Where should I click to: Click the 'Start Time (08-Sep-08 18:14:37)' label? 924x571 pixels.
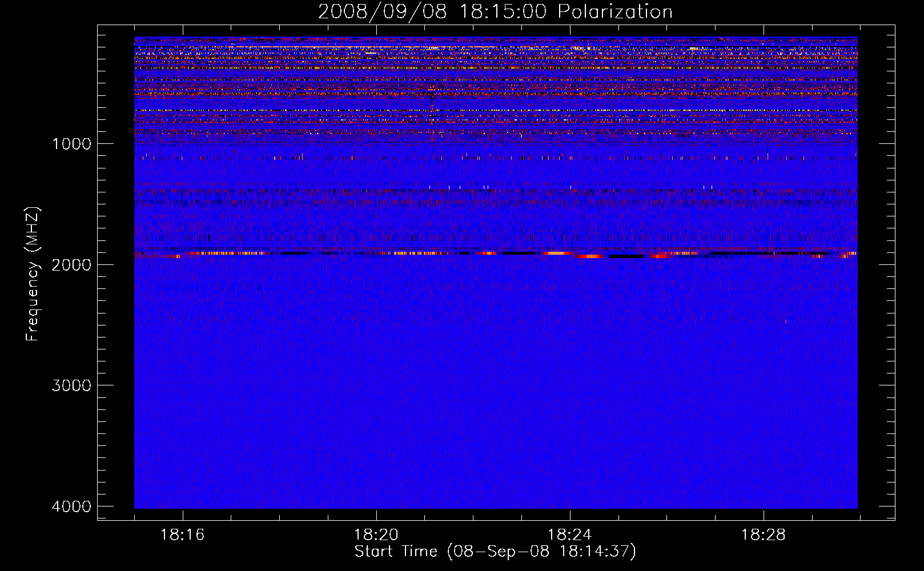pyautogui.click(x=495, y=552)
